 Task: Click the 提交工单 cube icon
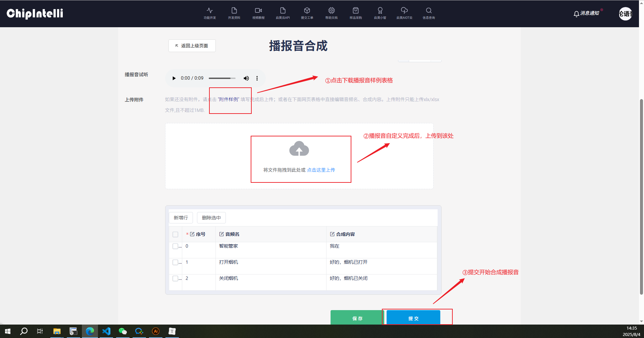307,13
